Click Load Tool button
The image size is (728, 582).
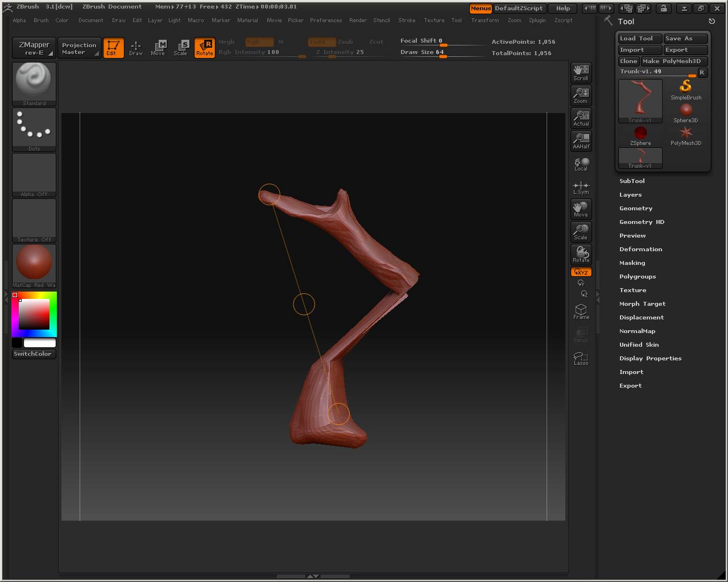(x=640, y=38)
